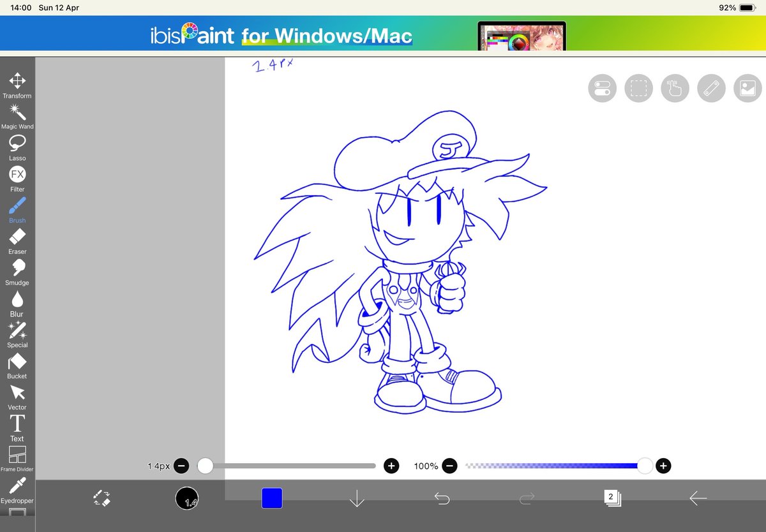Viewport: 766px width, 532px height.
Task: Tap the 14:00 clock in status bar
Action: tap(21, 8)
